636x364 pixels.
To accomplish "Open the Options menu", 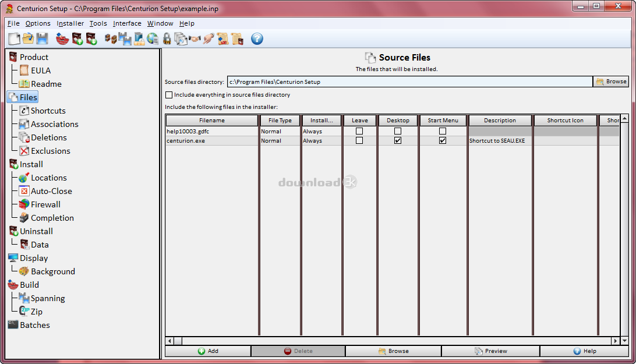I will (x=38, y=23).
